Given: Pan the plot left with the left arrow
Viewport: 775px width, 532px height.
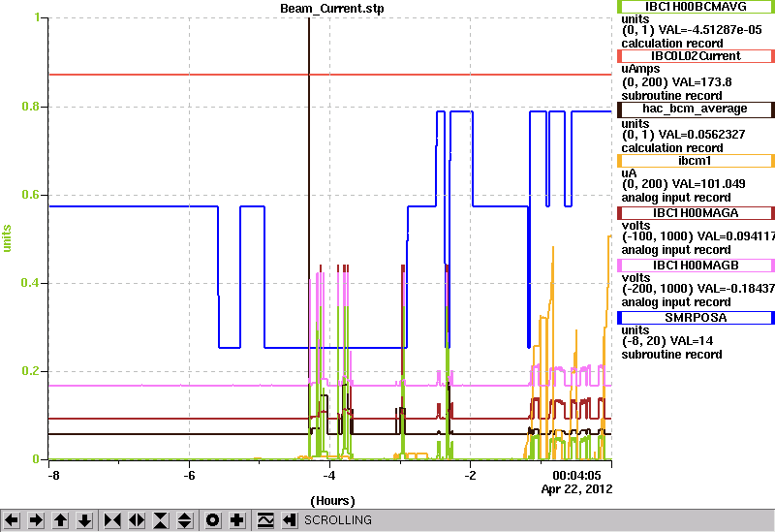Looking at the screenshot, I should 12,520.
